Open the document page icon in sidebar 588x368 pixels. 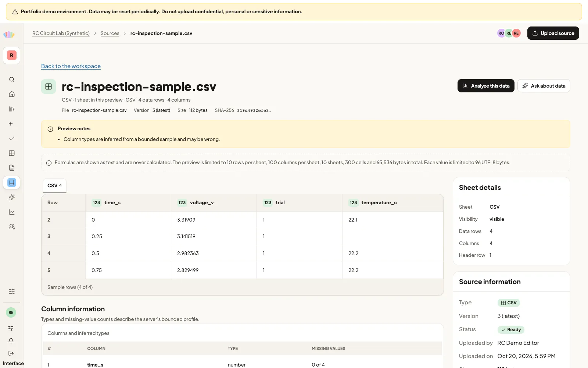(12, 168)
